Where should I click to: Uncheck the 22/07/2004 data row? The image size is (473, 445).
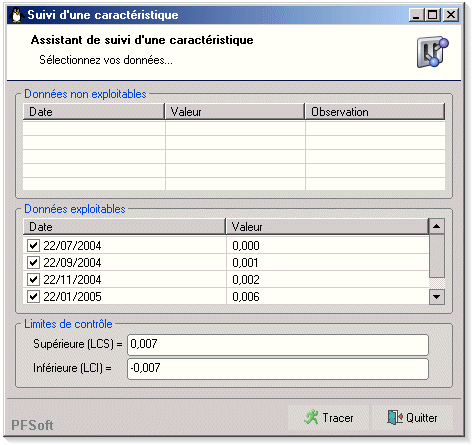tap(33, 246)
